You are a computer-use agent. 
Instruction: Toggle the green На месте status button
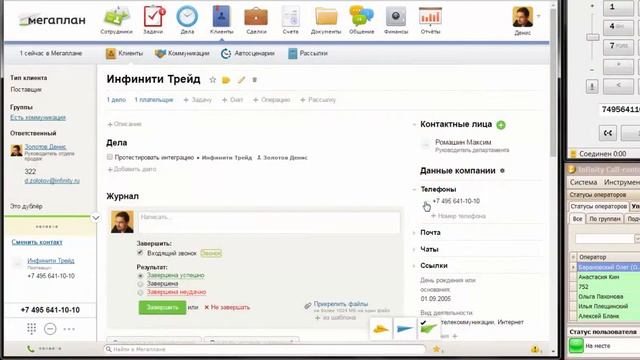(576, 346)
